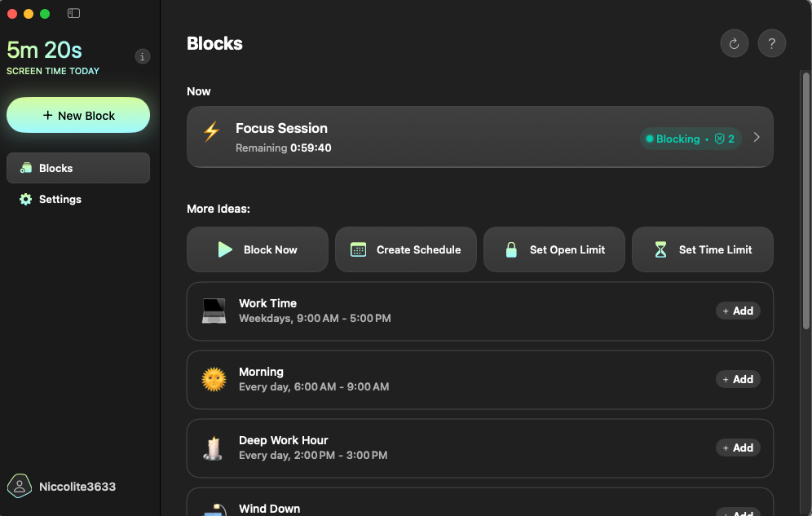
Task: Click the Create Schedule calendar icon
Action: (x=359, y=249)
